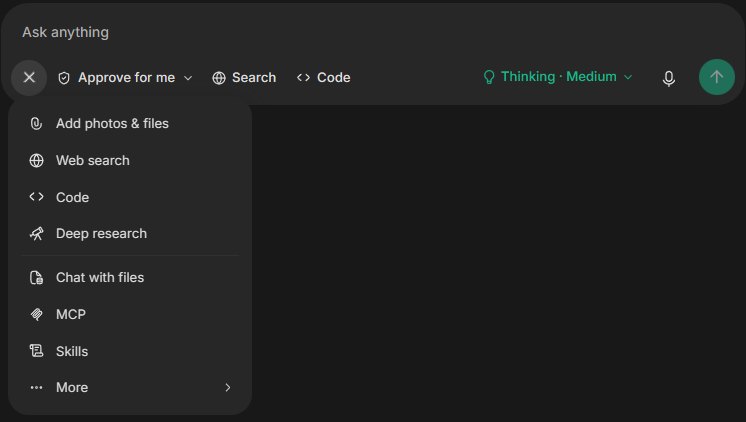Image resolution: width=746 pixels, height=422 pixels.
Task: Click the globe icon beside Web search
Action: (x=36, y=160)
